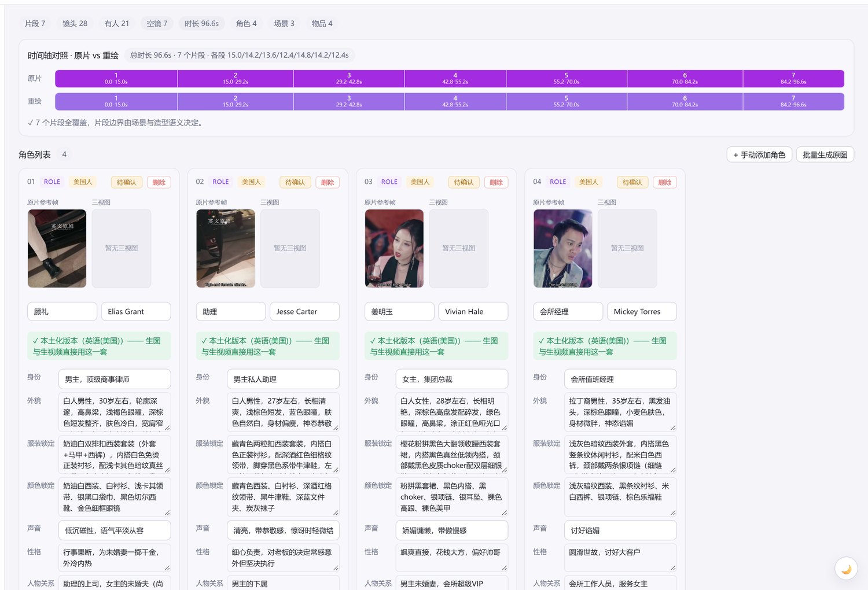Viewport: 868px width, 590px height.
Task: Click the 片段 7 stat chip
Action: (35, 24)
